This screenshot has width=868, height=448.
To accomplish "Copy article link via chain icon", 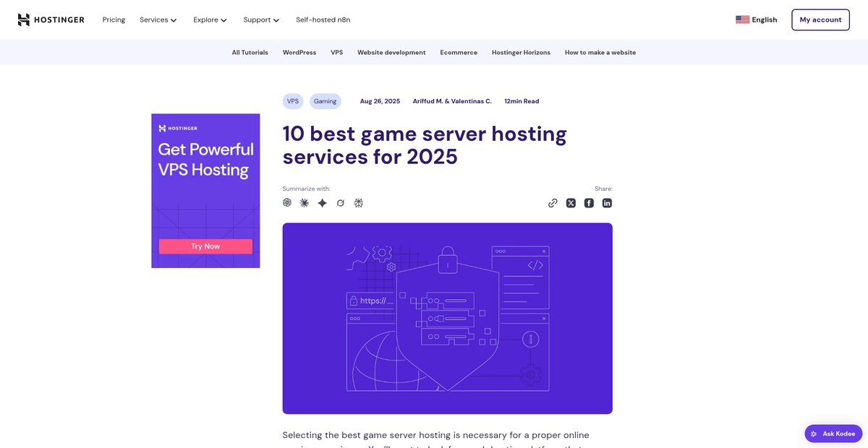I will pos(553,203).
